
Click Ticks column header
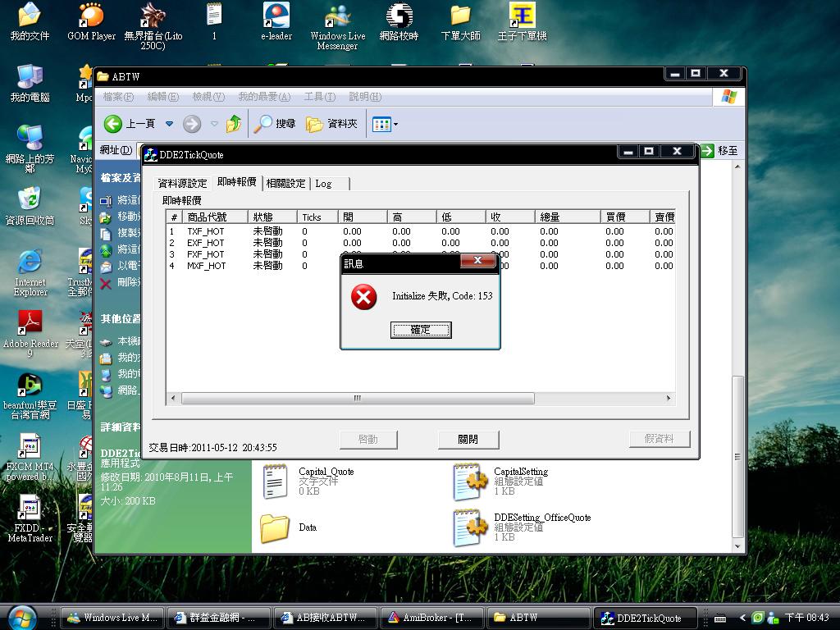317,217
